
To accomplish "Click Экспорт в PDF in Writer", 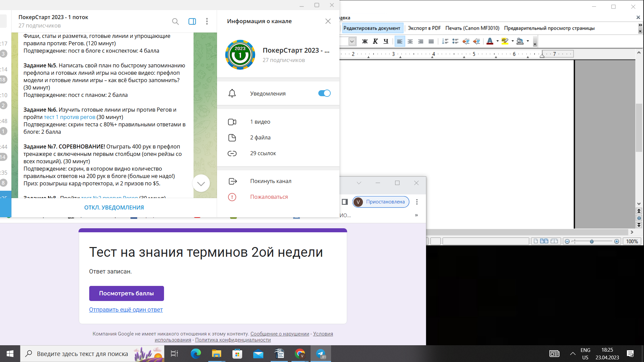I will (424, 28).
